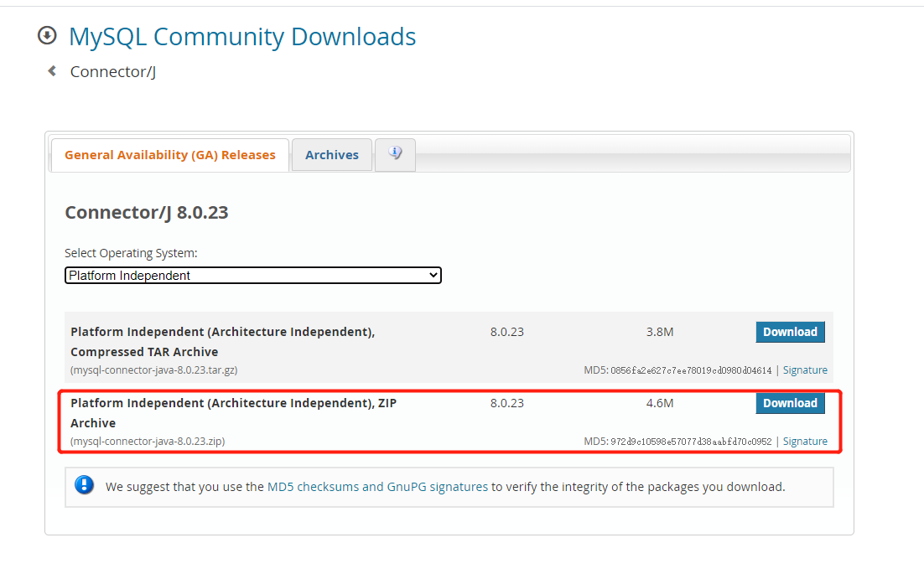Click the Select Operating System label
The width and height of the screenshot is (924, 579).
pos(131,253)
